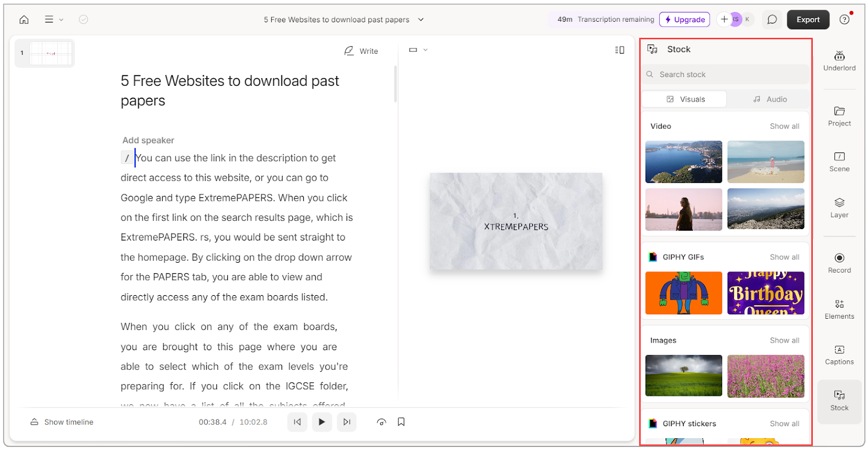The image size is (868, 449).
Task: Click the Export button
Action: (x=808, y=20)
